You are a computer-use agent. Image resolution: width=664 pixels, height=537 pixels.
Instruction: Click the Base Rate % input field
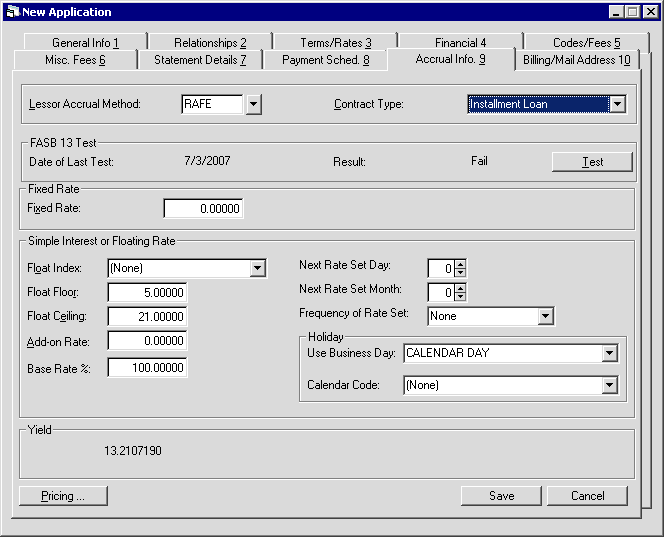147,368
